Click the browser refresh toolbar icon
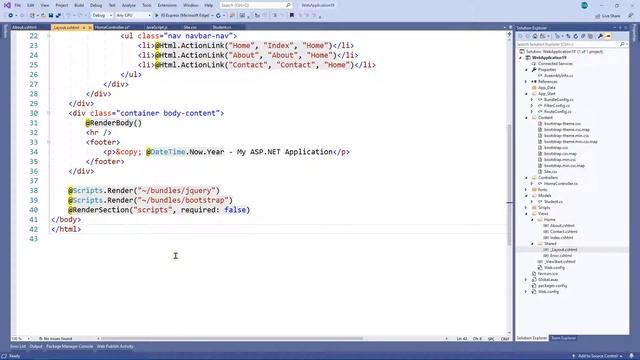Image resolution: width=640 pixels, height=360 pixels. pos(218,16)
